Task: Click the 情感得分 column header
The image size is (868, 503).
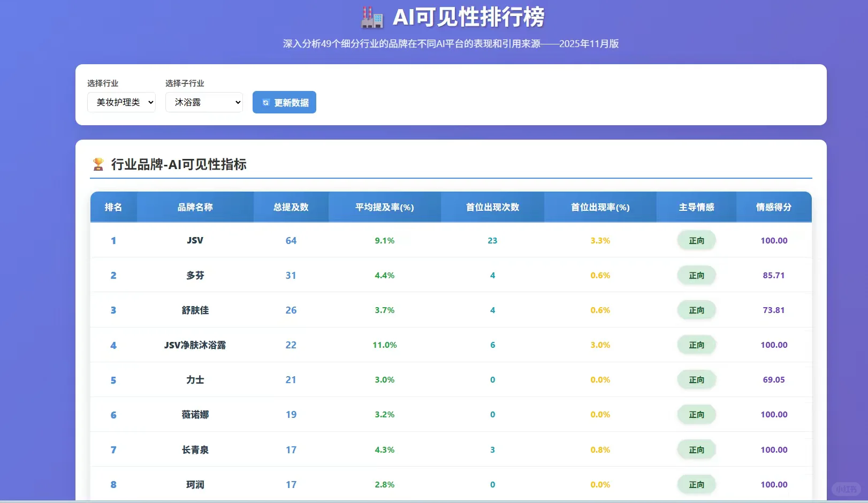Action: click(774, 207)
